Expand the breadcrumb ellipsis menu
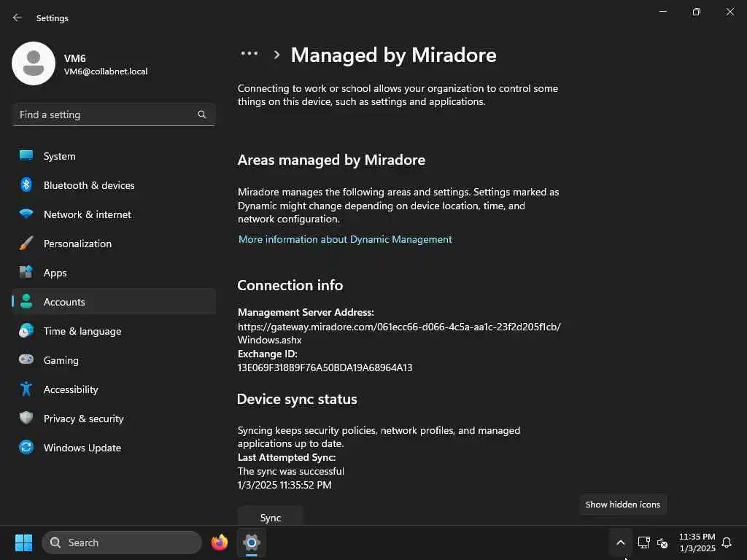Viewport: 747px width, 560px height. (249, 54)
